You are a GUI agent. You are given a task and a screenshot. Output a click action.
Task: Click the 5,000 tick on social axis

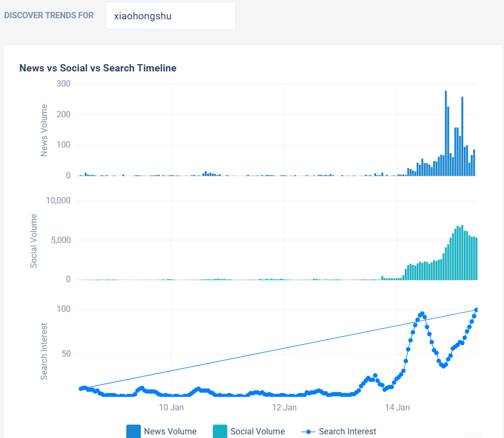[61, 240]
